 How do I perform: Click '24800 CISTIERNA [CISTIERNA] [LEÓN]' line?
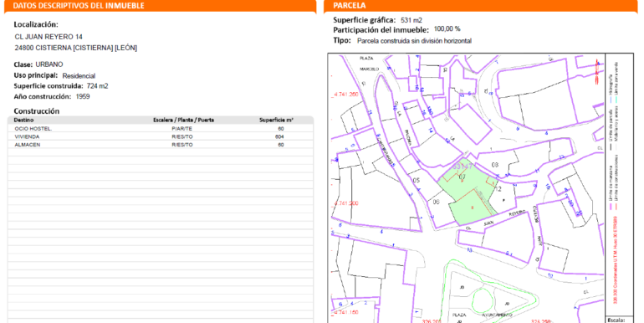tap(75, 48)
